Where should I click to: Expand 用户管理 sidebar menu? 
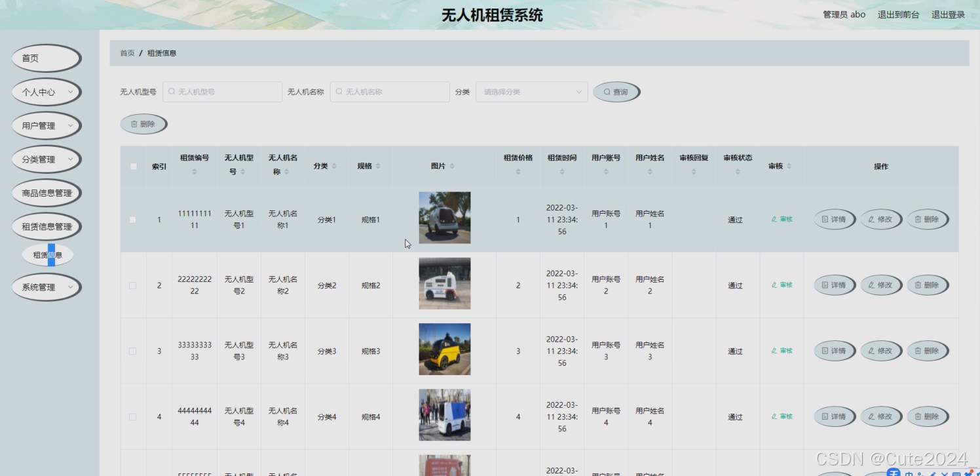(47, 126)
